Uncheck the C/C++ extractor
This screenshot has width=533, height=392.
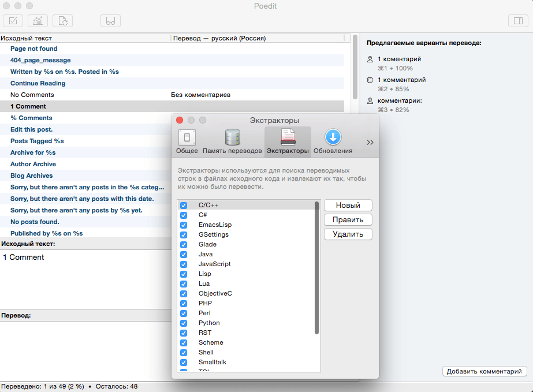click(184, 206)
